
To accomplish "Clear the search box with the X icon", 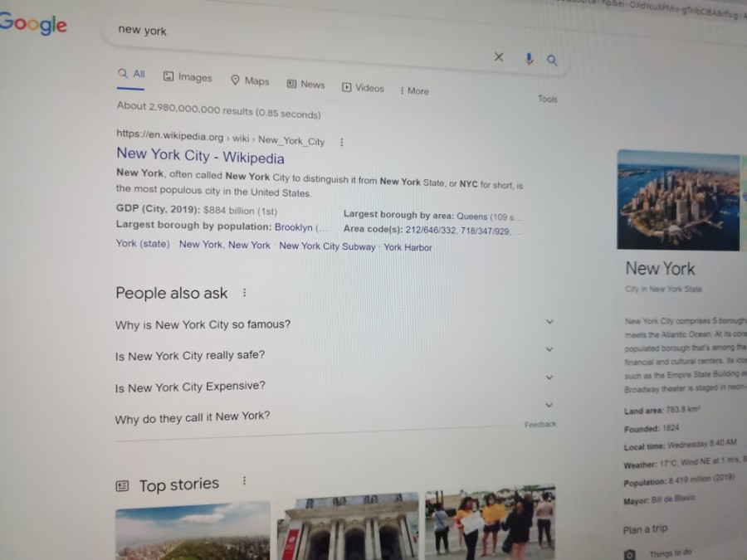I will pyautogui.click(x=498, y=57).
